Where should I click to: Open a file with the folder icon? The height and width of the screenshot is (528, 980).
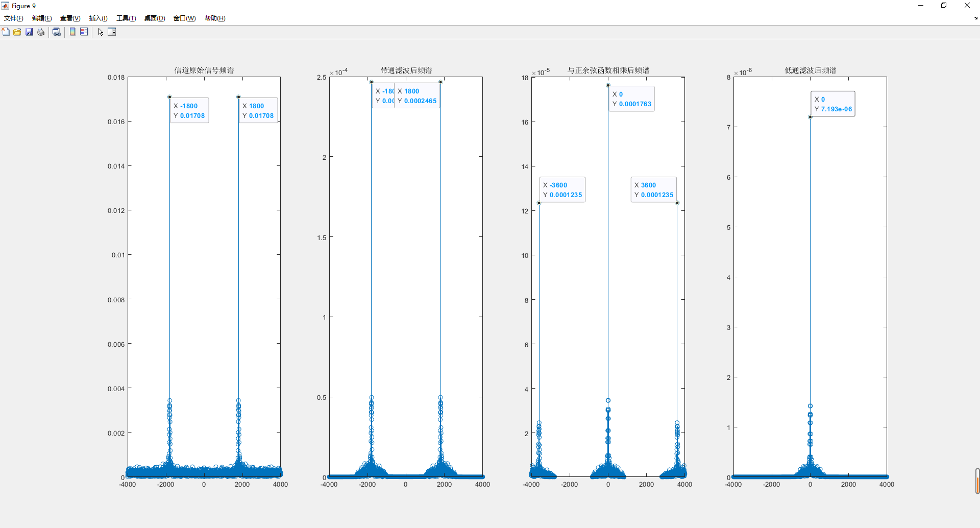17,32
